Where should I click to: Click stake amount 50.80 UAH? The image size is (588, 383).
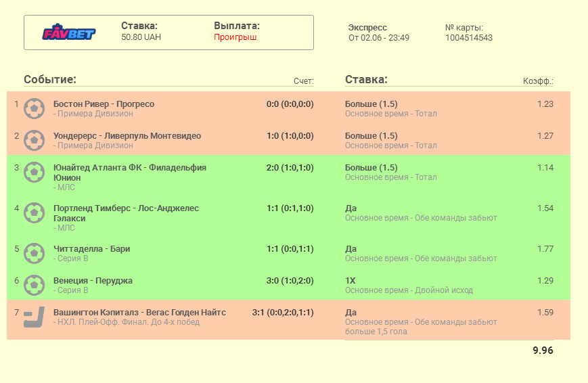(141, 37)
